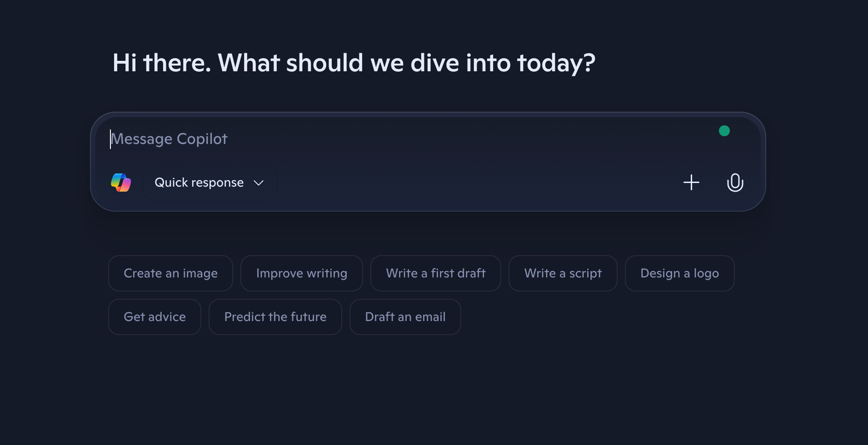The image size is (868, 445).
Task: Click the green online status indicator
Action: 725,131
